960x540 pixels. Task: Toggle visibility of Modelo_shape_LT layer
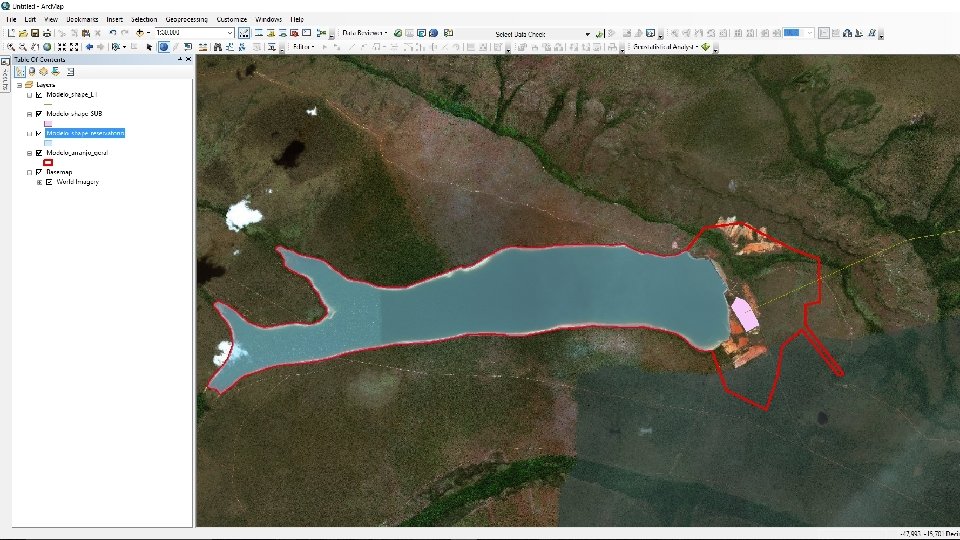tap(39, 95)
